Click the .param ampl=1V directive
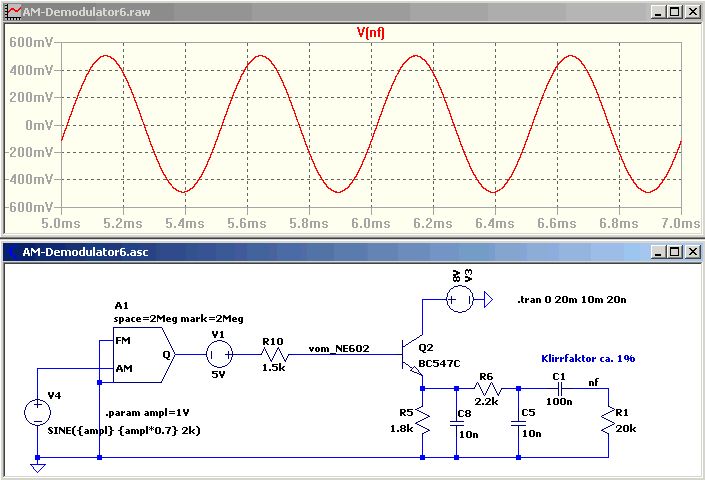This screenshot has height=480, width=705. (148, 413)
